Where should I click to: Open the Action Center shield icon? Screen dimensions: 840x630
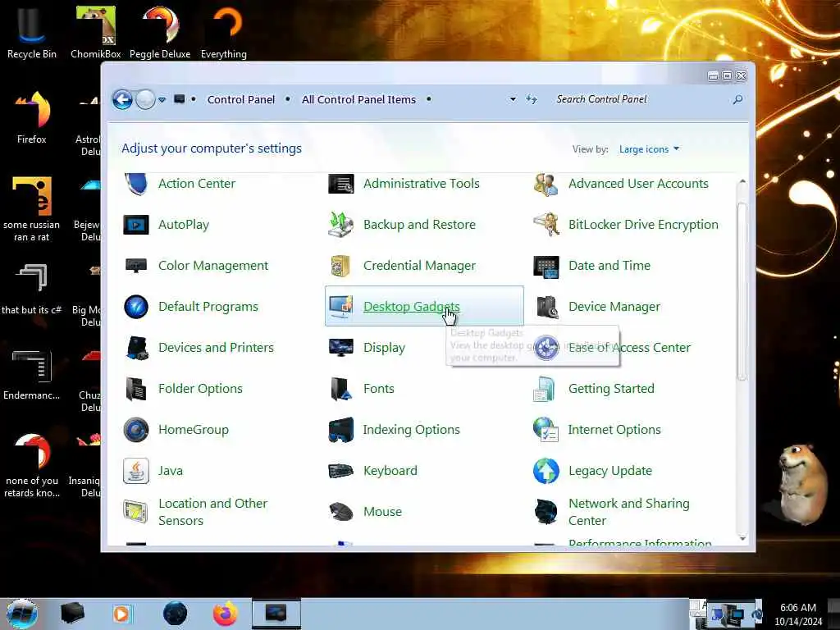136,184
